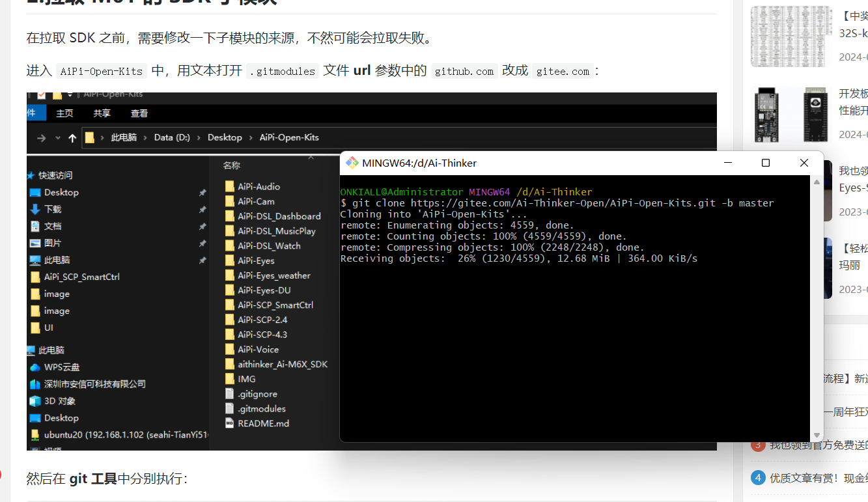Select 图片 in quick access
Image resolution: width=868 pixels, height=502 pixels.
[53, 243]
